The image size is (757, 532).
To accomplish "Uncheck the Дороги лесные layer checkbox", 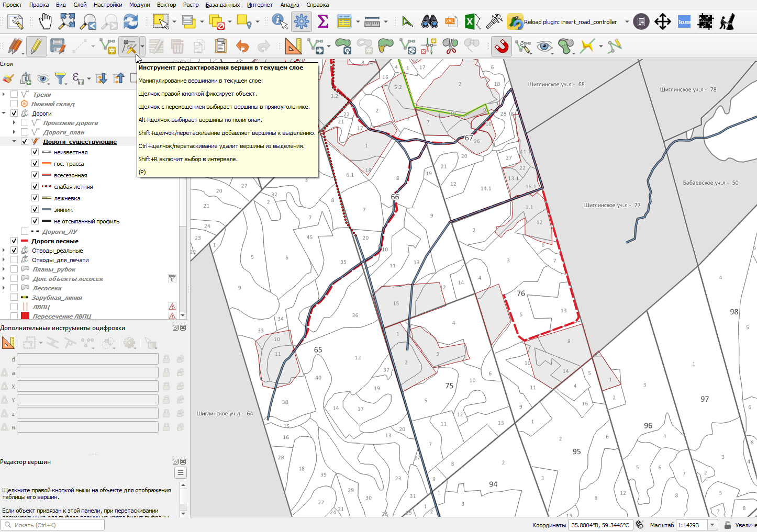I will pyautogui.click(x=14, y=241).
